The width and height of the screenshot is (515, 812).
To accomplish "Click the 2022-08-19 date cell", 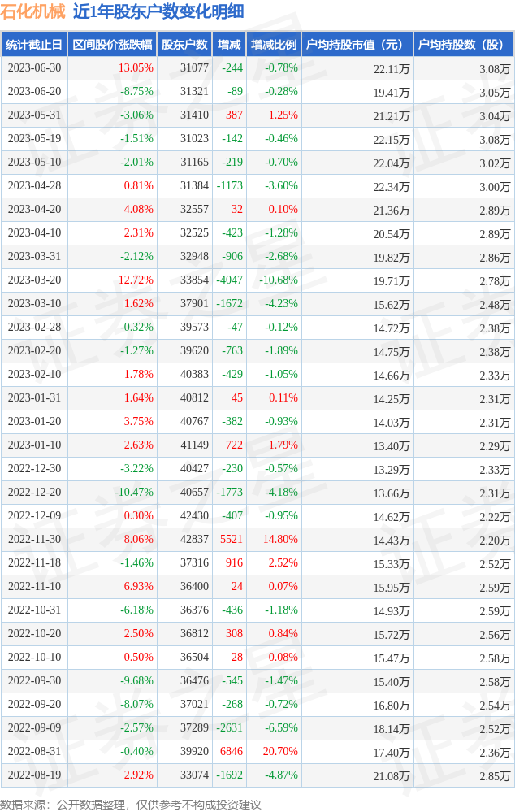I will tap(34, 775).
